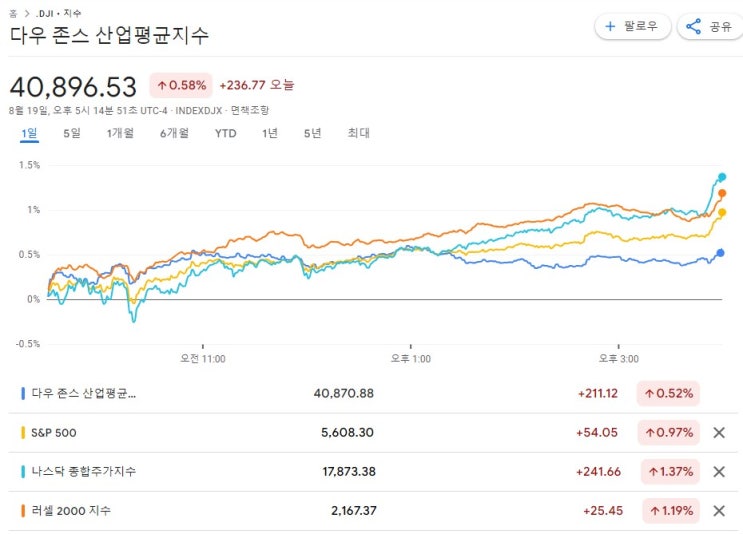The image size is (743, 534).
Task: Click the red up-arrow 0.58% badge
Action: click(x=180, y=86)
